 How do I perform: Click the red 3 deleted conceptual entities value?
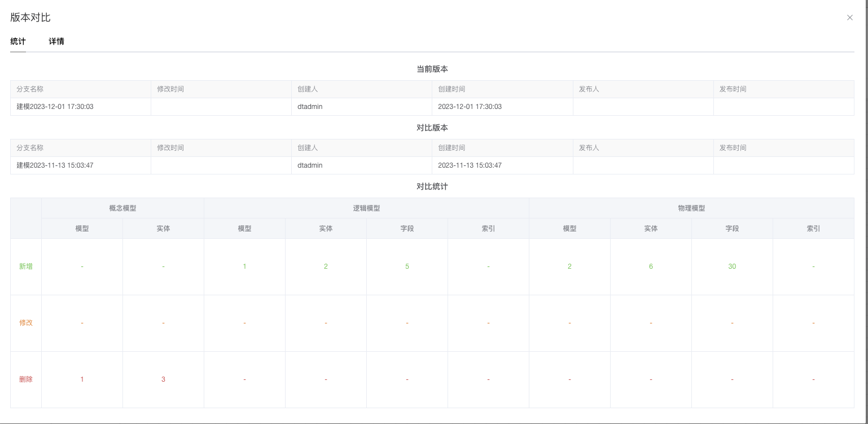[163, 379]
